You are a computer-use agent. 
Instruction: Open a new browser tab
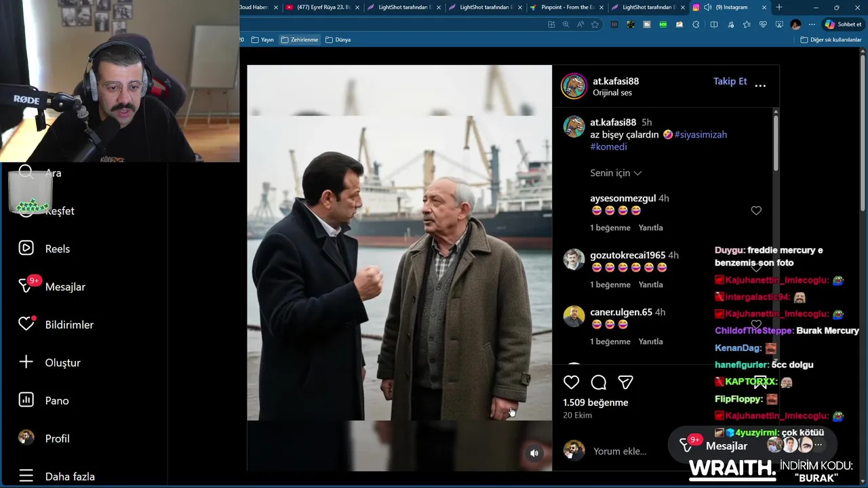779,7
